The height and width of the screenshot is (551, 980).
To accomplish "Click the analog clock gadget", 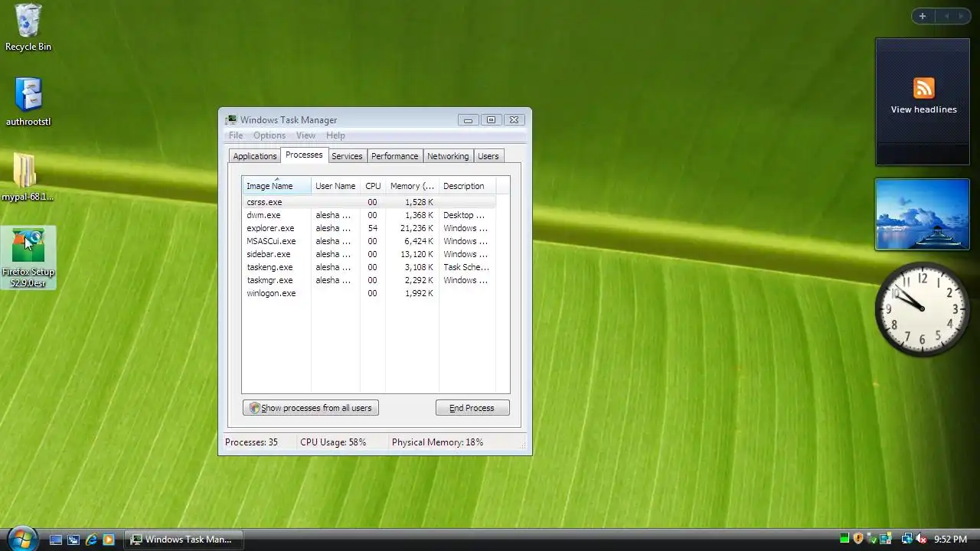I will point(922,308).
